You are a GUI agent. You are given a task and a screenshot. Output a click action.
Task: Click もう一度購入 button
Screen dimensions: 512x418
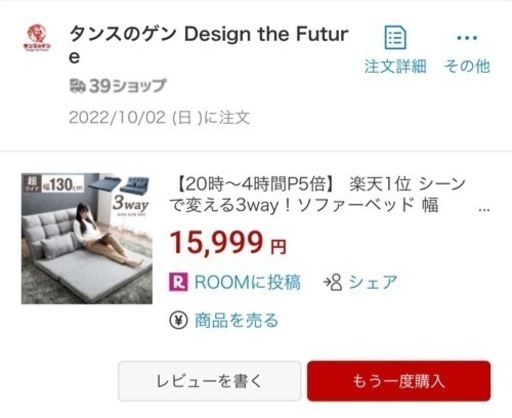click(399, 381)
